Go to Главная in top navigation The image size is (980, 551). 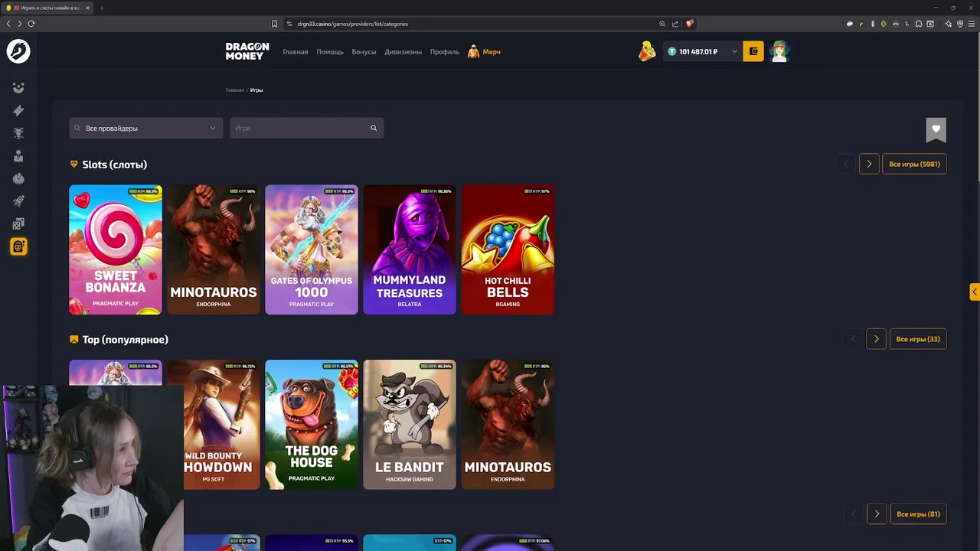click(296, 52)
